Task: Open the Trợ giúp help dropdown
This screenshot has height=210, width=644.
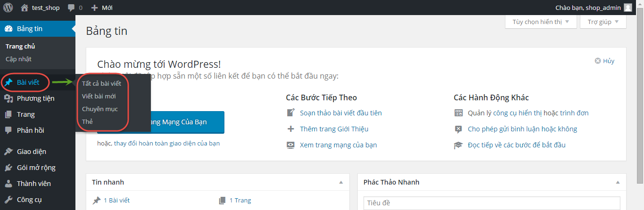Action: 603,22
